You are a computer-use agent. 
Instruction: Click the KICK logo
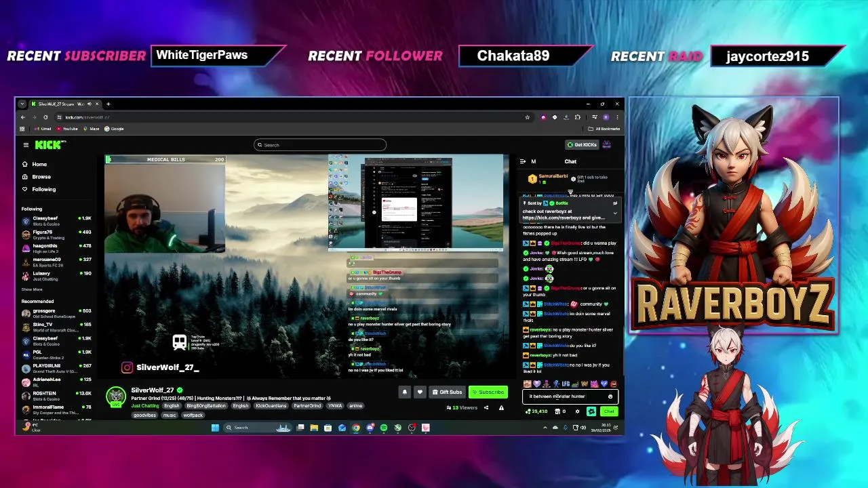(50, 144)
